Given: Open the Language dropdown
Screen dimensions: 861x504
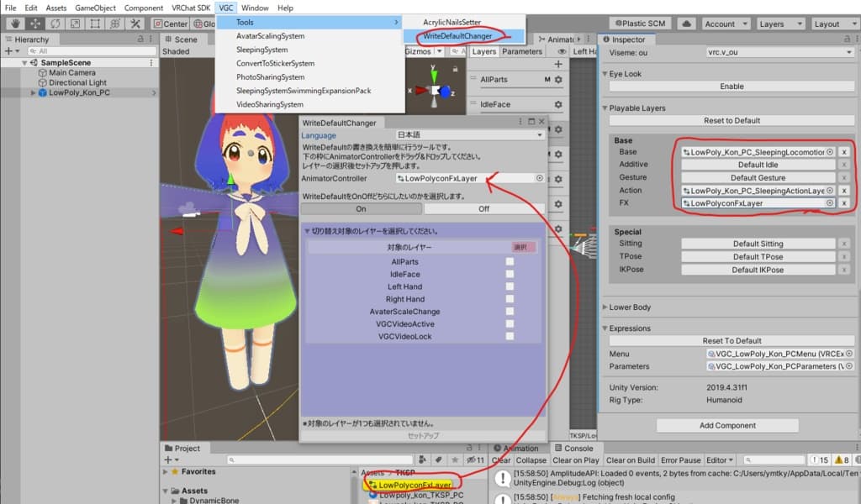Looking at the screenshot, I should coord(470,135).
